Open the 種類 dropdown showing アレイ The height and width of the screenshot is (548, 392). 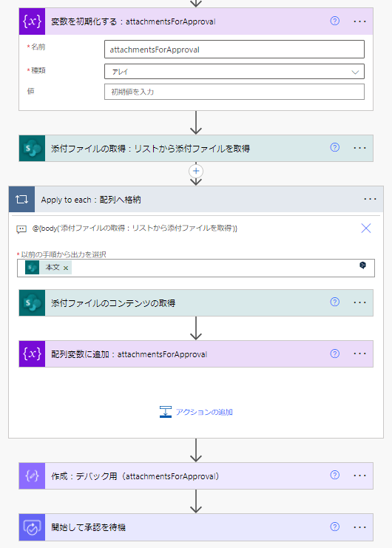pyautogui.click(x=234, y=72)
